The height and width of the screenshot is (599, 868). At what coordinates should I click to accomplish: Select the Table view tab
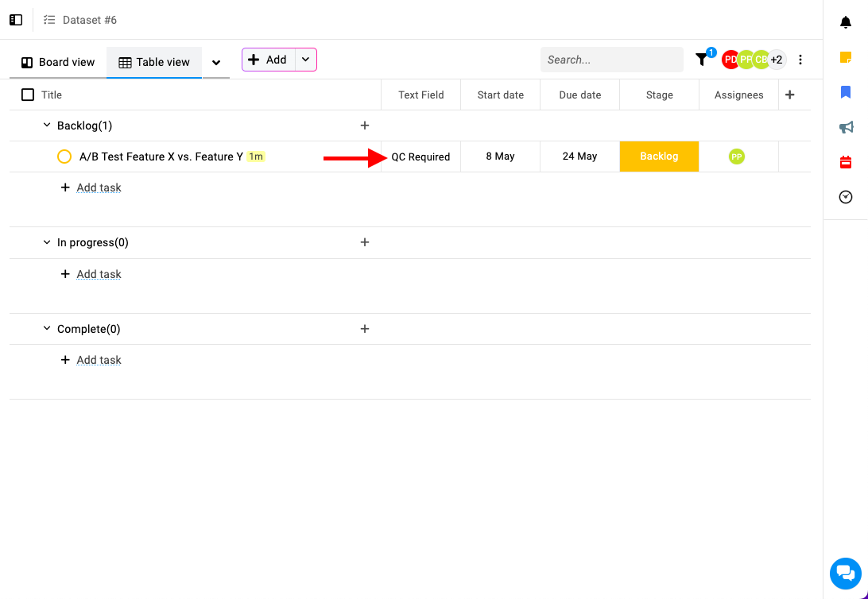(154, 62)
